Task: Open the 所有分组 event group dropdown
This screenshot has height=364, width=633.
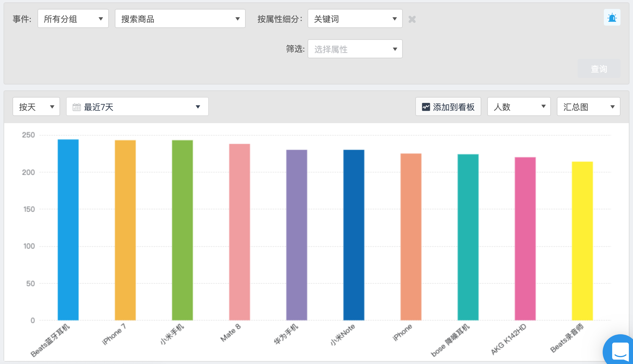Action: point(73,19)
